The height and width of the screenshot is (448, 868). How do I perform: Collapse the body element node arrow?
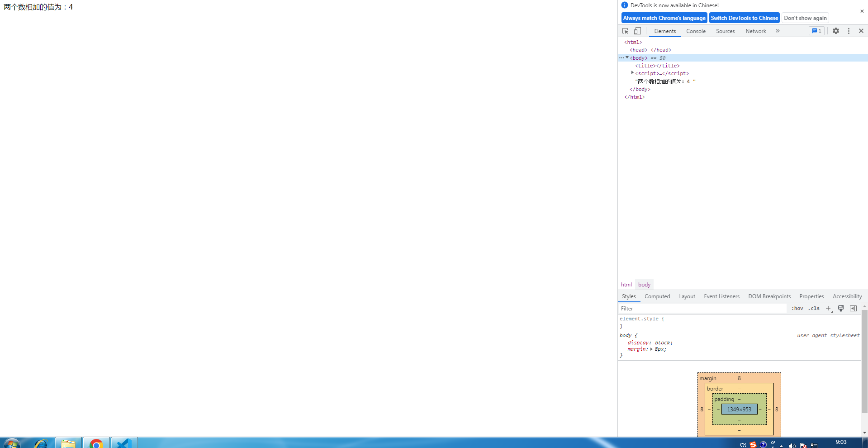[x=627, y=57]
